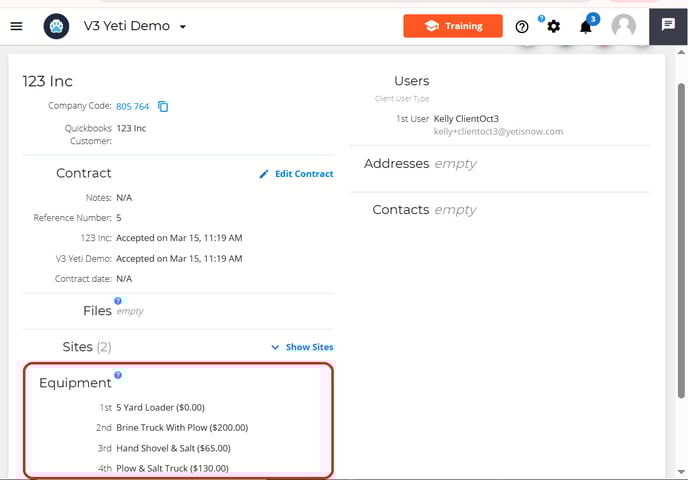Click the help badge near the settings gear
This screenshot has width=688, height=480.
(x=541, y=18)
